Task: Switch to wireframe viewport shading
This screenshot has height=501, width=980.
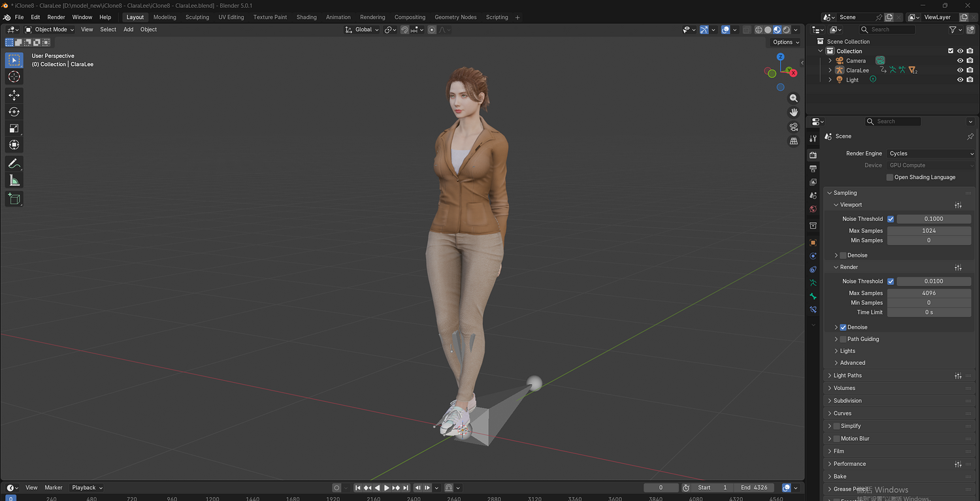Action: 759,29
